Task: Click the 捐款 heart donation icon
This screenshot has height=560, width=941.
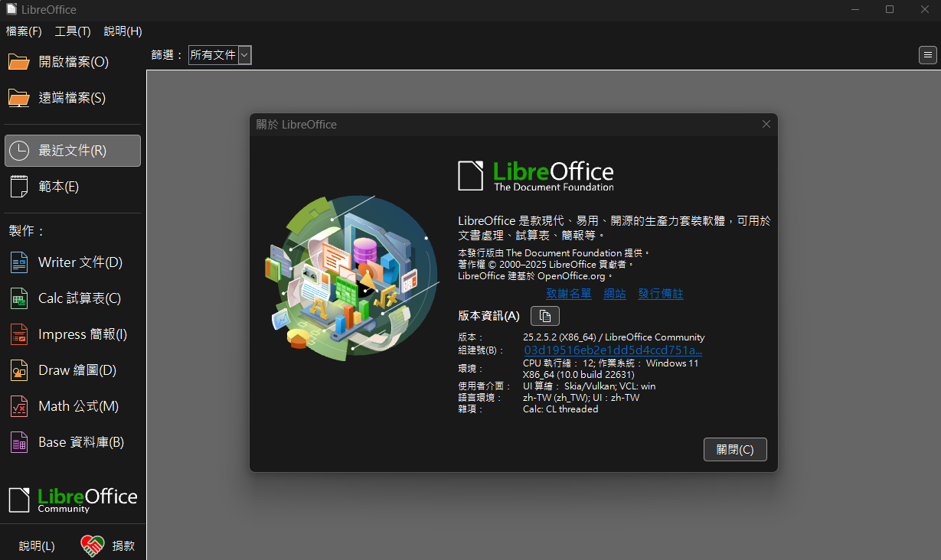Action: pyautogui.click(x=93, y=545)
